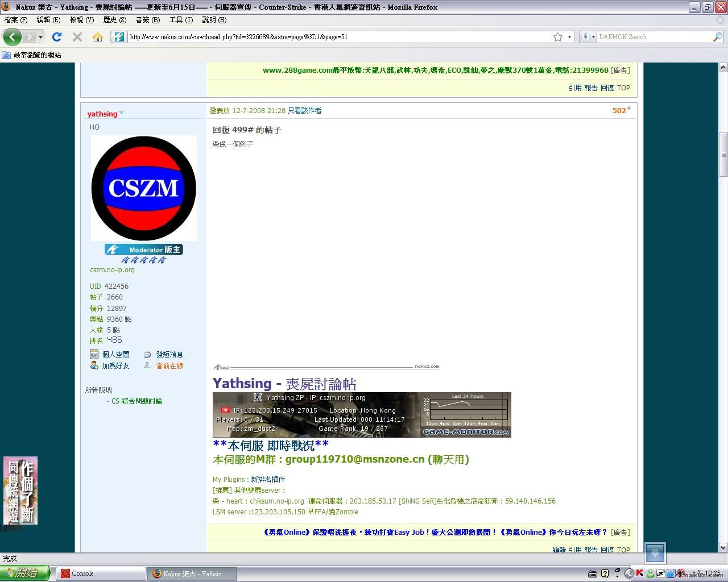This screenshot has height=582, width=728.
Task: Open the cszm.no-ip.org profile link
Action: point(112,270)
